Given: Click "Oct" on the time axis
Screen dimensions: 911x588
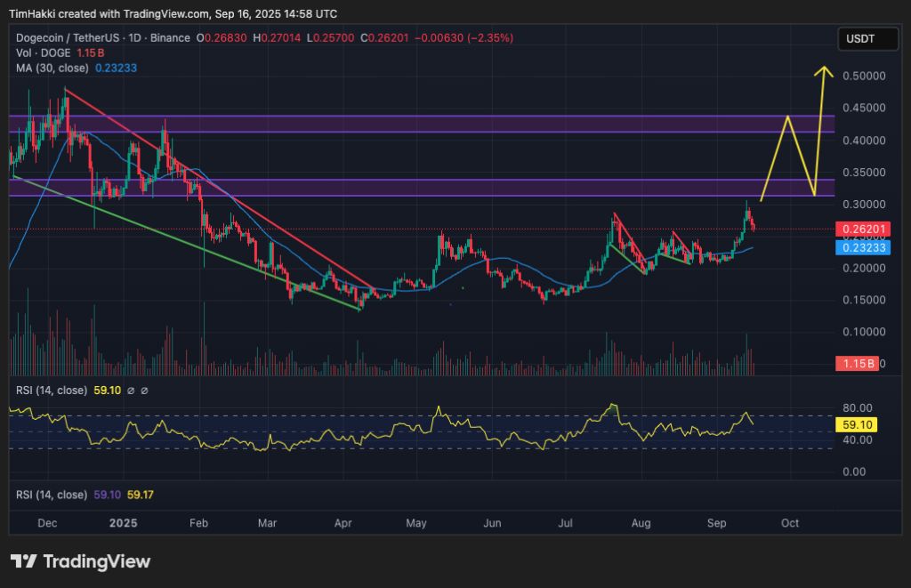Looking at the screenshot, I should point(791,523).
